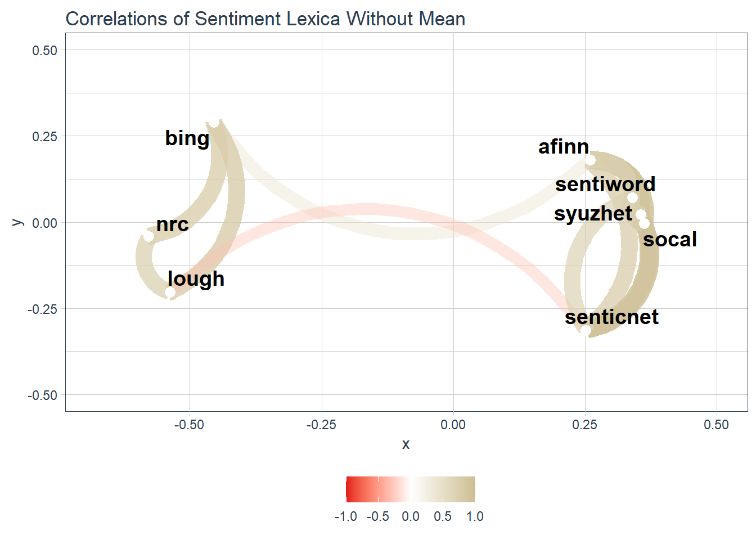Click the white node dot for bing
This screenshot has height=540, width=756.
click(214, 123)
